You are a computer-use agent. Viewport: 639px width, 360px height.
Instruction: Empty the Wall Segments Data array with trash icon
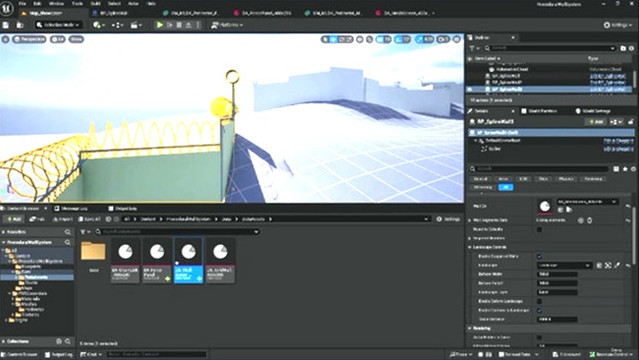pyautogui.click(x=589, y=220)
